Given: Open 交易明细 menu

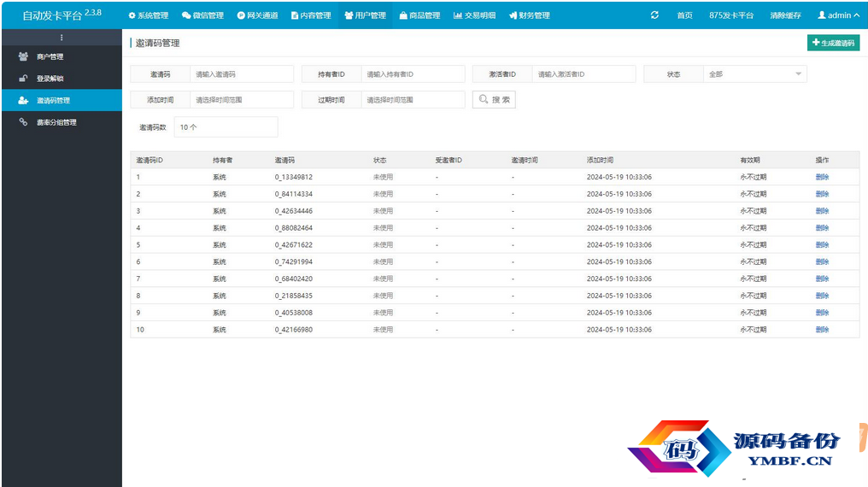Looking at the screenshot, I should click(x=474, y=15).
